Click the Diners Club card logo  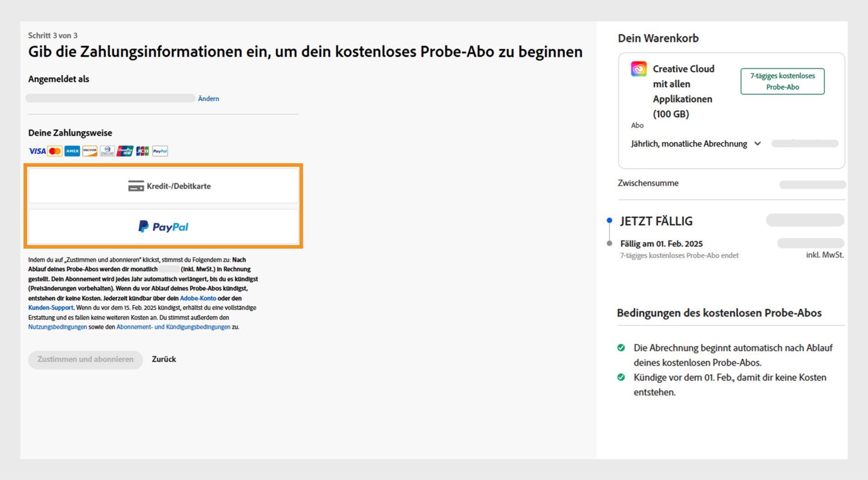pos(107,151)
